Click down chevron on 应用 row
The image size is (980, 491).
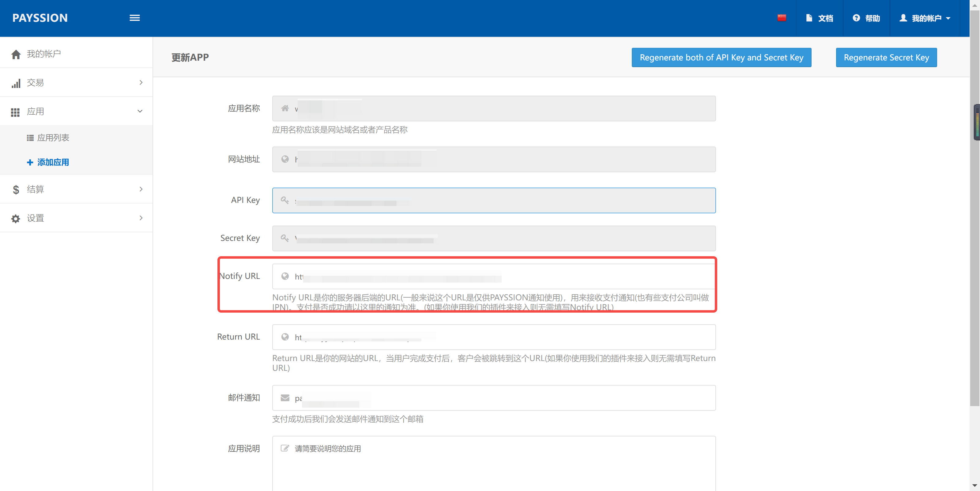[140, 112]
